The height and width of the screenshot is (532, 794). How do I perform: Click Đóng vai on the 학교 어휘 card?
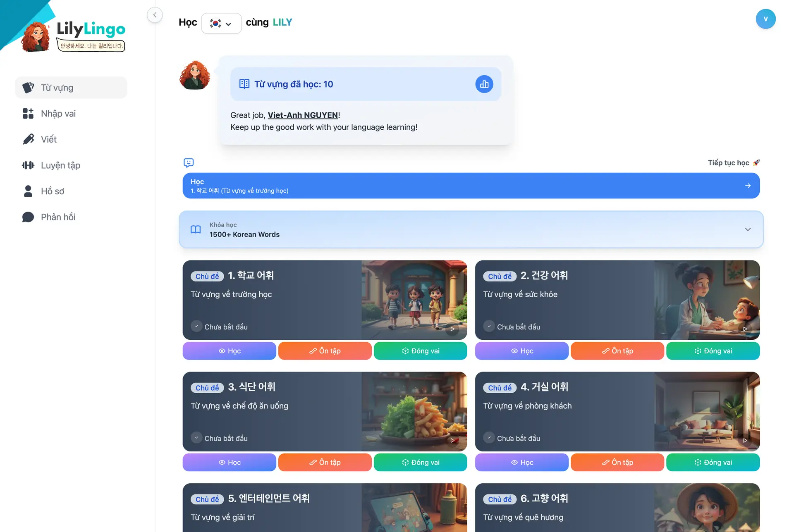[420, 351]
